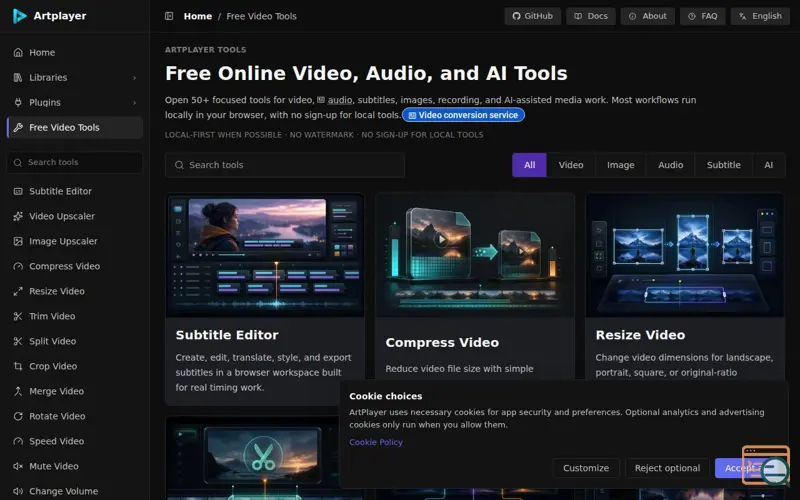
Task: Expand the Libraries chevron
Action: (x=135, y=78)
